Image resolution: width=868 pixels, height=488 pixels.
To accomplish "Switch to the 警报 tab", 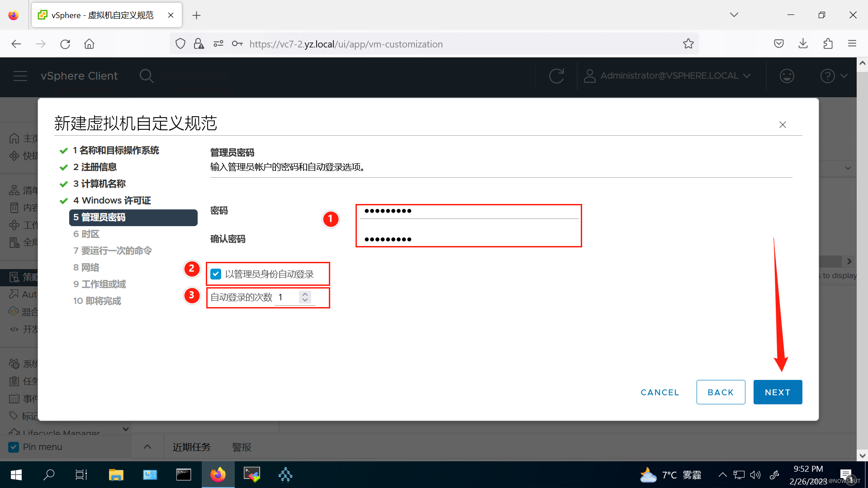I will (x=241, y=447).
